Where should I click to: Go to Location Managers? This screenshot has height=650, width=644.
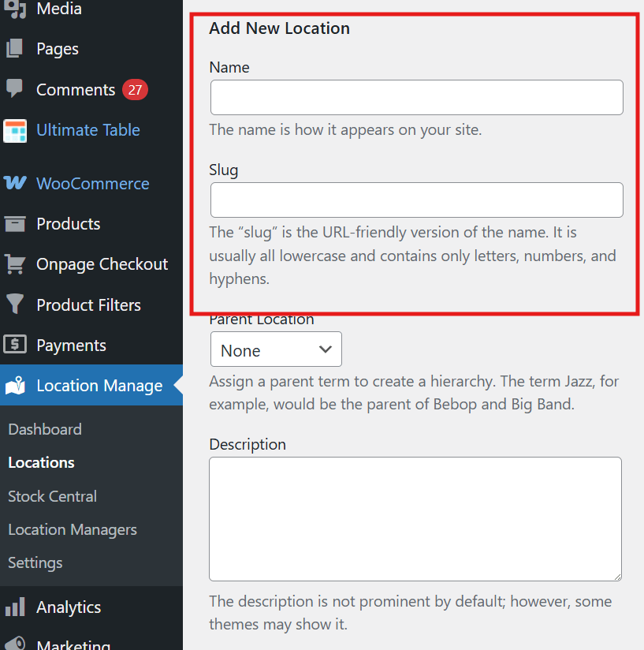pos(72,529)
